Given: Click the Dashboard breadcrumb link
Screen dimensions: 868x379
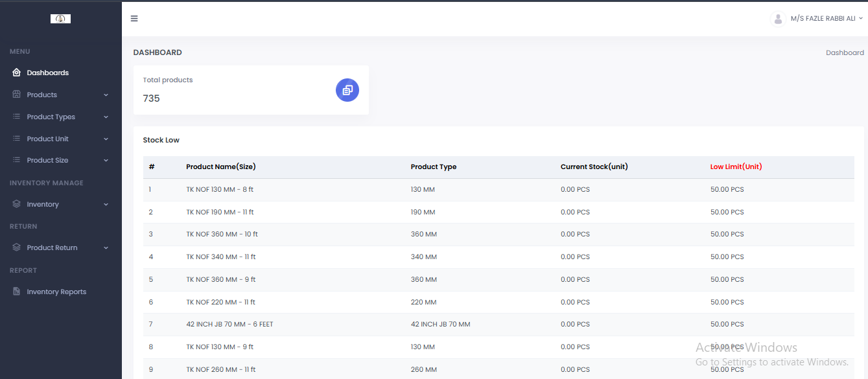Looking at the screenshot, I should 844,52.
